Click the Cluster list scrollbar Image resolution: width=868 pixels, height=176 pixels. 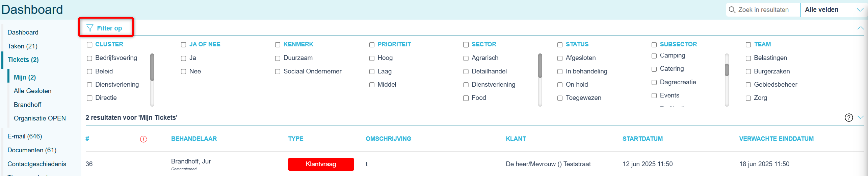coord(152,80)
